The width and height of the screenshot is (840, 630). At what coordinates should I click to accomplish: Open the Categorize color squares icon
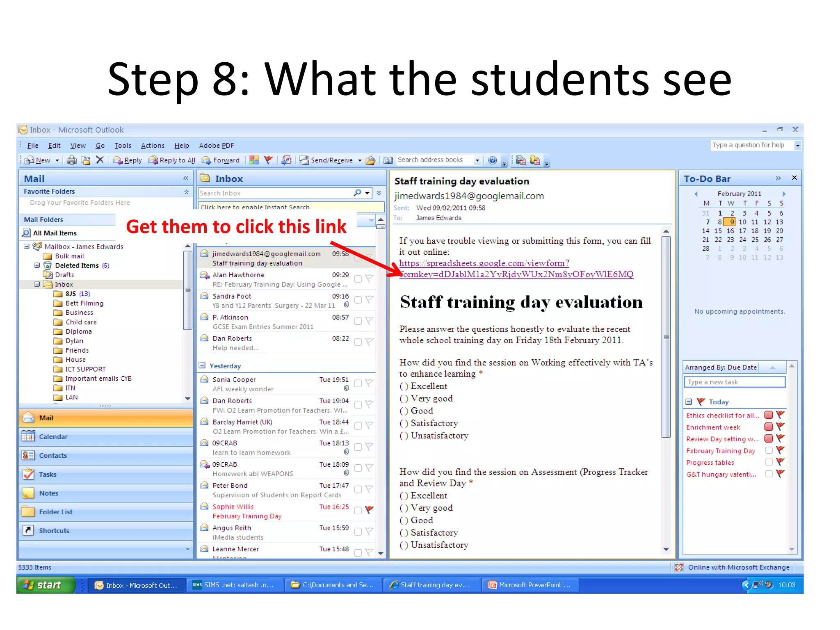tap(254, 160)
